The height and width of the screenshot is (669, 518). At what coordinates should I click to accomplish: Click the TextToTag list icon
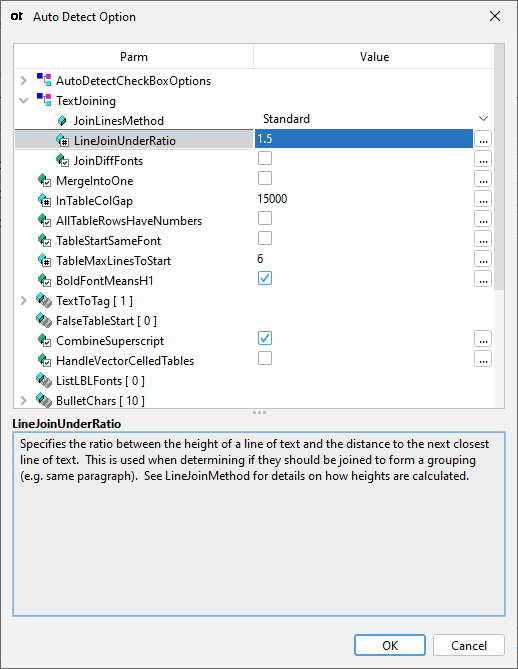[x=44, y=300]
